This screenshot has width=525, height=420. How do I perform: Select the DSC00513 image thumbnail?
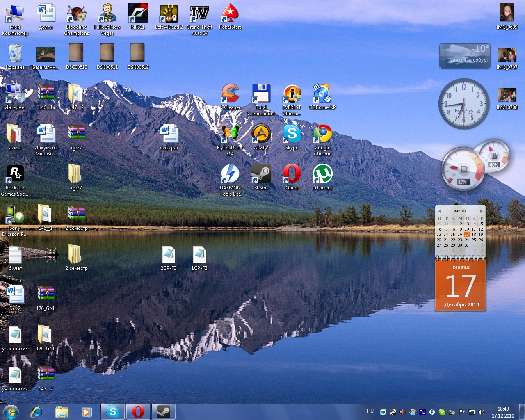point(77,57)
